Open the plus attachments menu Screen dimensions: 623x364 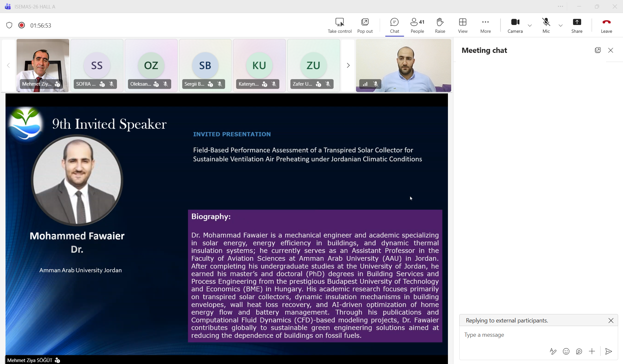point(592,351)
